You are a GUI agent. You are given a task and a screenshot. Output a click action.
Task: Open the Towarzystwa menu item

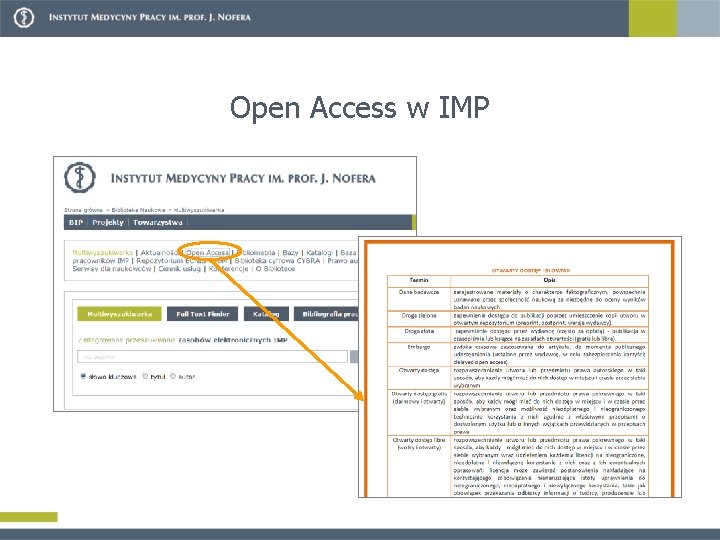pos(158,222)
